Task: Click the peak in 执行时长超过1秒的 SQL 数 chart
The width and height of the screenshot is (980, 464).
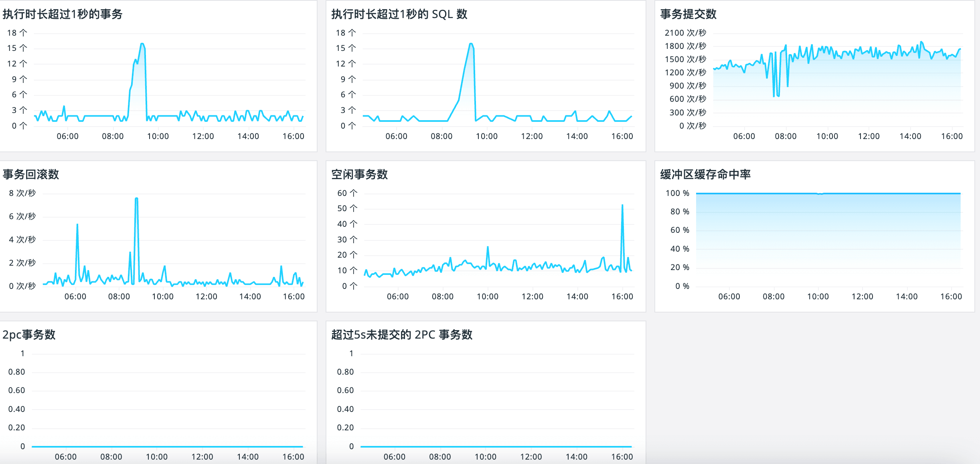Action: pyautogui.click(x=471, y=44)
